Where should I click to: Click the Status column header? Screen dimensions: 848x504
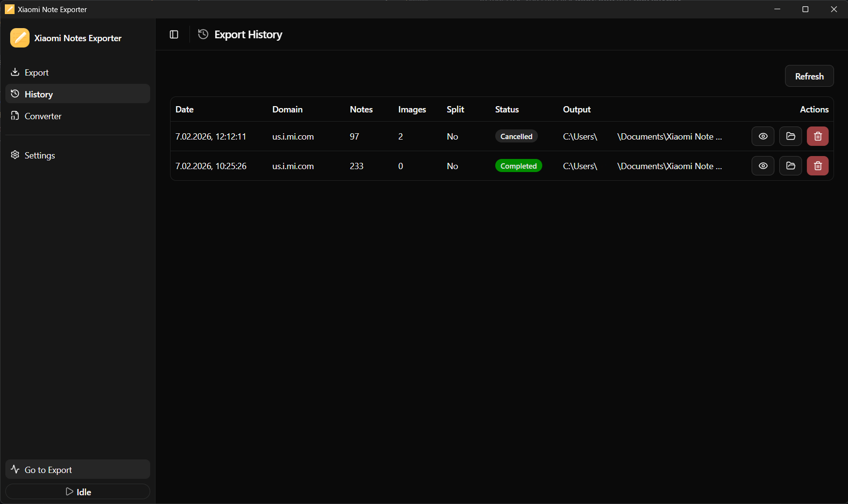(507, 110)
